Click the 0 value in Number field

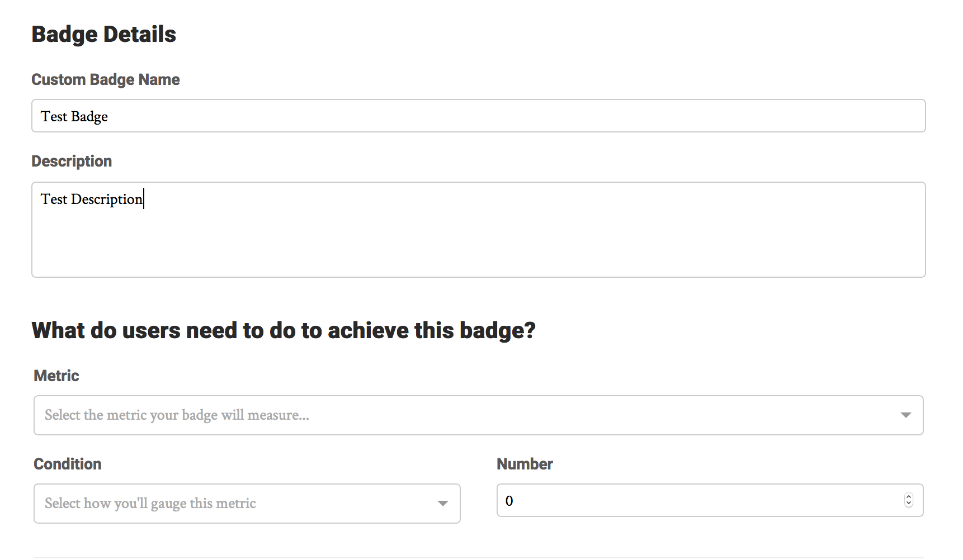509,501
